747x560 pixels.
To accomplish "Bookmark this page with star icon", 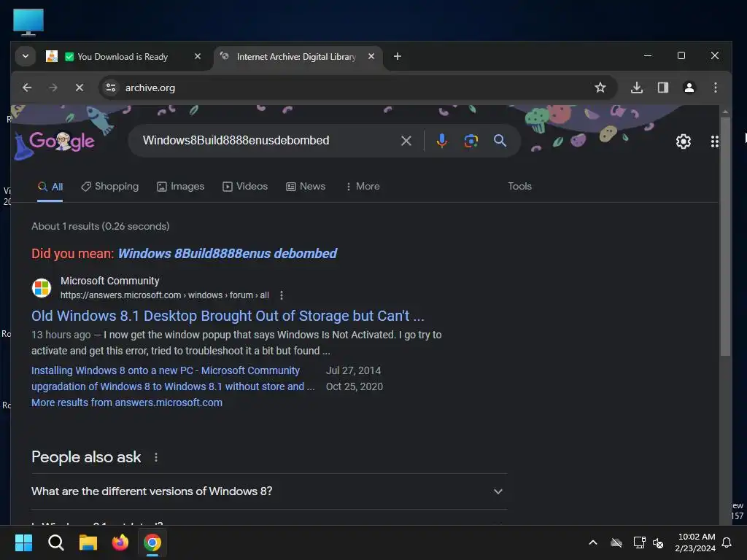I will [600, 87].
